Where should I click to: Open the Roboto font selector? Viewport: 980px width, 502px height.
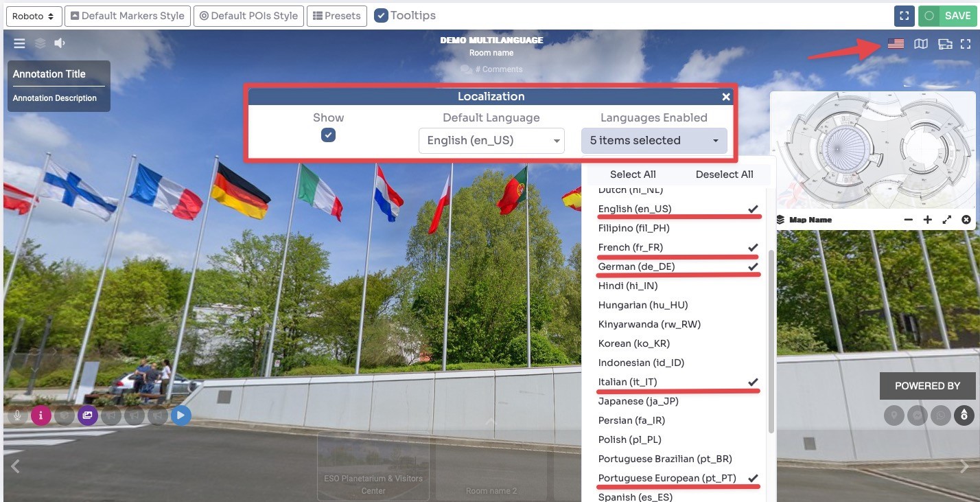coord(33,16)
